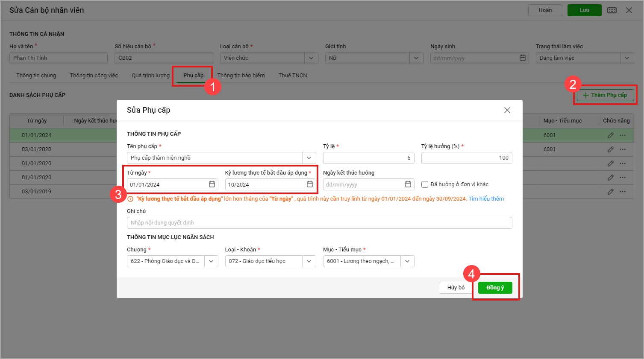Image resolution: width=644 pixels, height=359 pixels.
Task: Click Ghi chú input field
Action: (x=320, y=223)
